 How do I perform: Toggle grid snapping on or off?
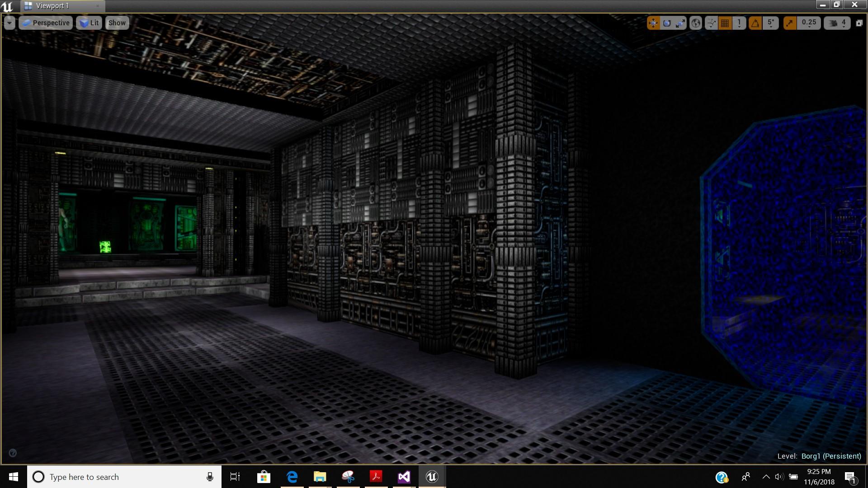point(725,23)
